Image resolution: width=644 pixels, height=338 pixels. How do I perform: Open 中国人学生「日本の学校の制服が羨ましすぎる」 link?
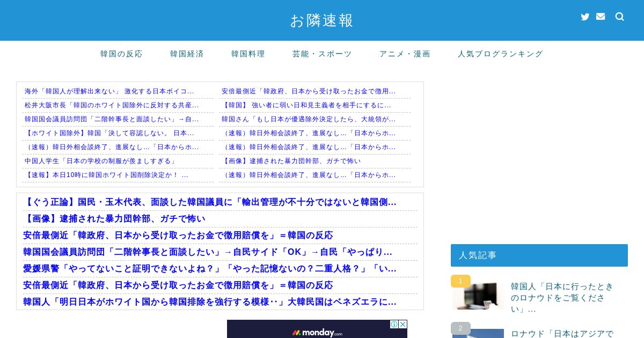click(x=100, y=161)
